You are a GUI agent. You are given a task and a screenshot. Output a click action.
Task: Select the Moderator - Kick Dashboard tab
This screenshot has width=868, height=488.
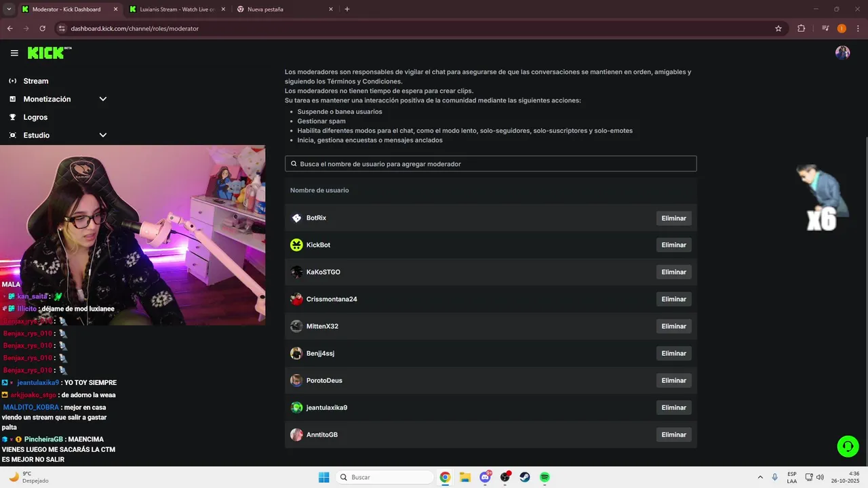click(68, 9)
